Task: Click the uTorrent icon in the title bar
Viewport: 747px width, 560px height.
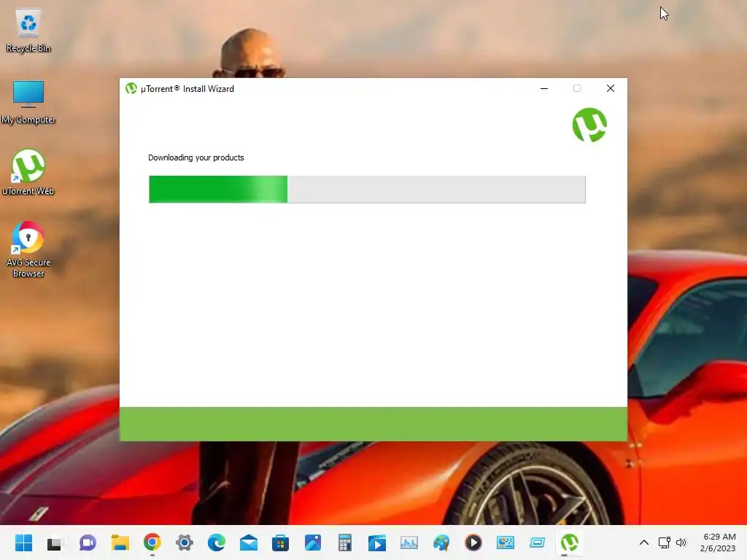Action: click(131, 88)
